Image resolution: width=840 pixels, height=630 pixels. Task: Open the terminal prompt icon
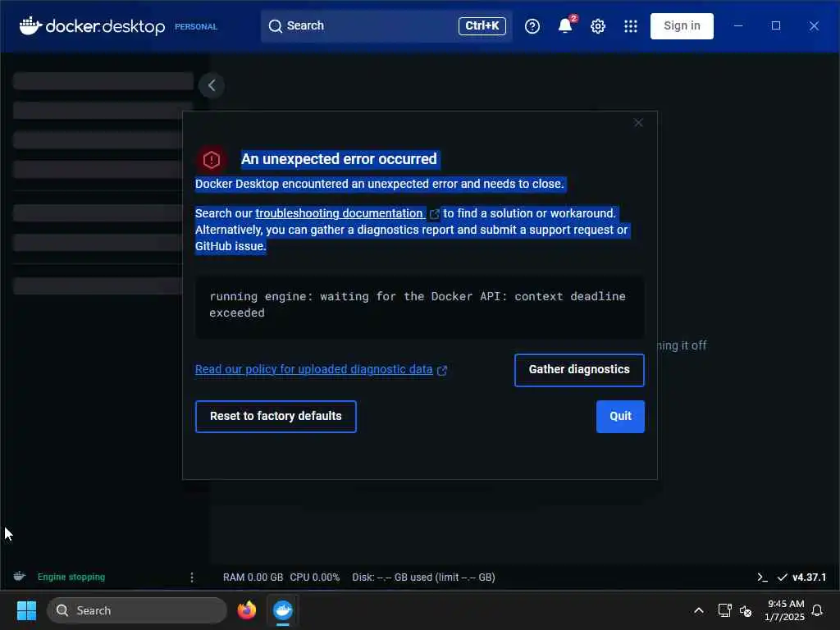762,577
